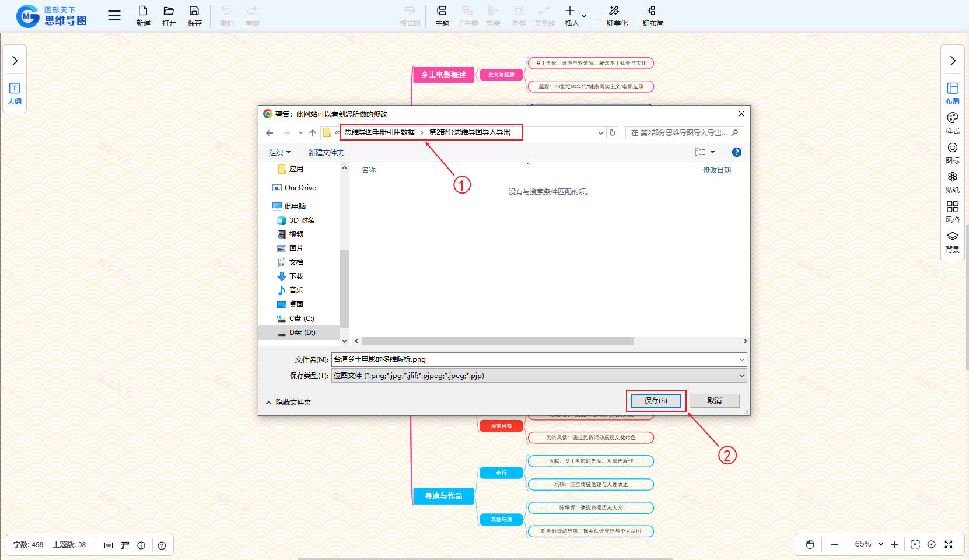Select D盘 (D:) in folder tree

(302, 332)
